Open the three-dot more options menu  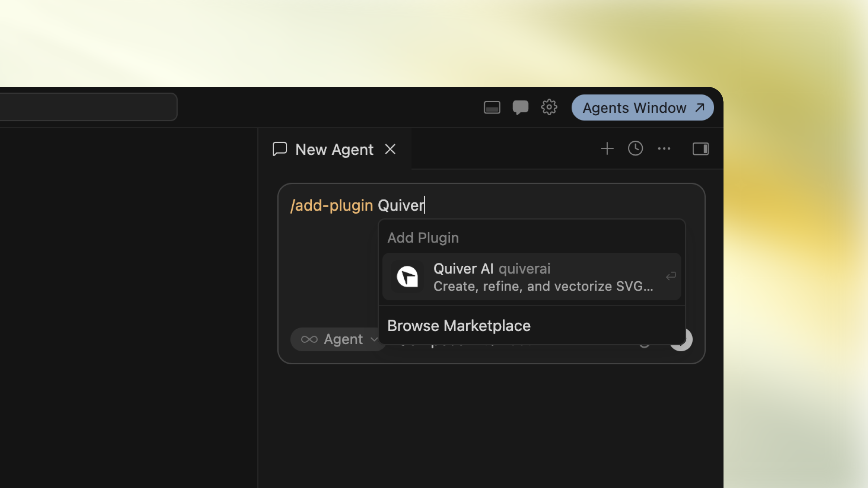click(x=664, y=149)
